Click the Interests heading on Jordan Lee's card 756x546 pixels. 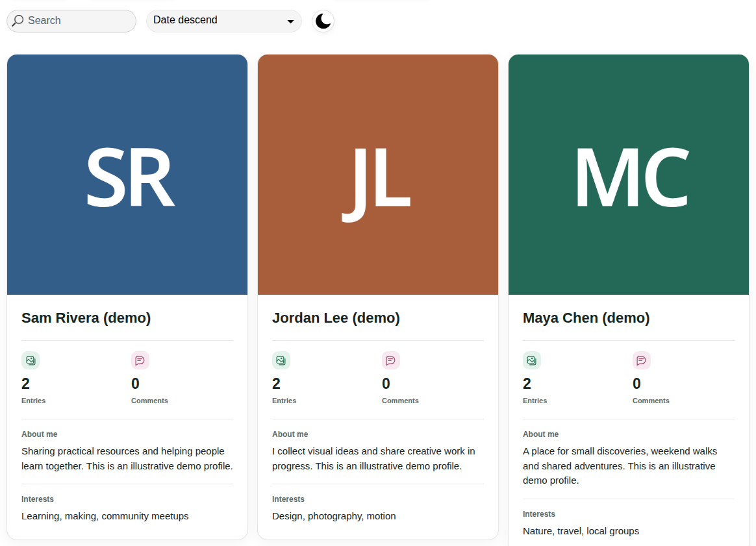[x=288, y=499]
